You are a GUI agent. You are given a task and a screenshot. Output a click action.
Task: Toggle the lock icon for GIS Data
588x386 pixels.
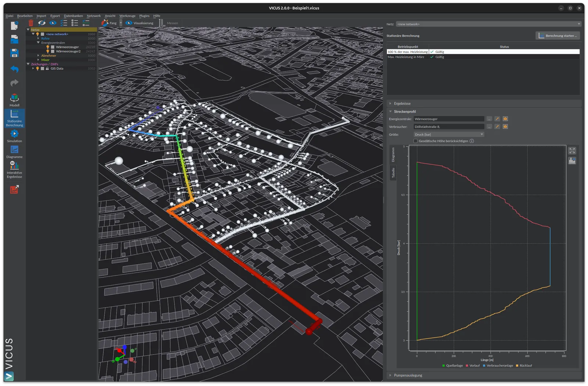(x=47, y=68)
